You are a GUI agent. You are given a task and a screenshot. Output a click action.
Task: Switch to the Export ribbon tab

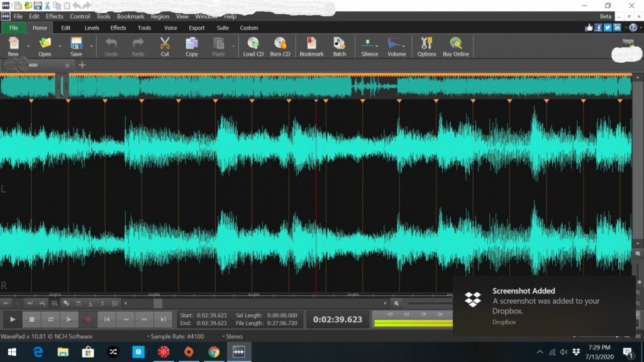click(x=196, y=28)
